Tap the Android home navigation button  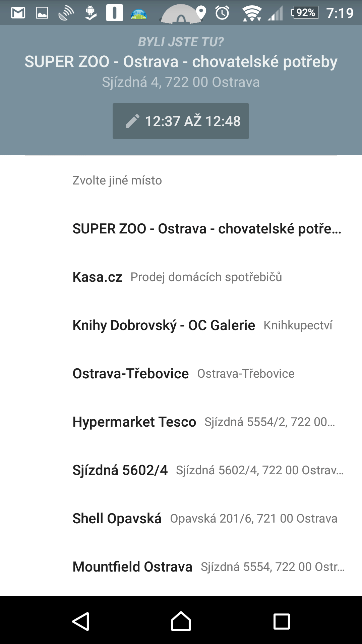(x=181, y=621)
